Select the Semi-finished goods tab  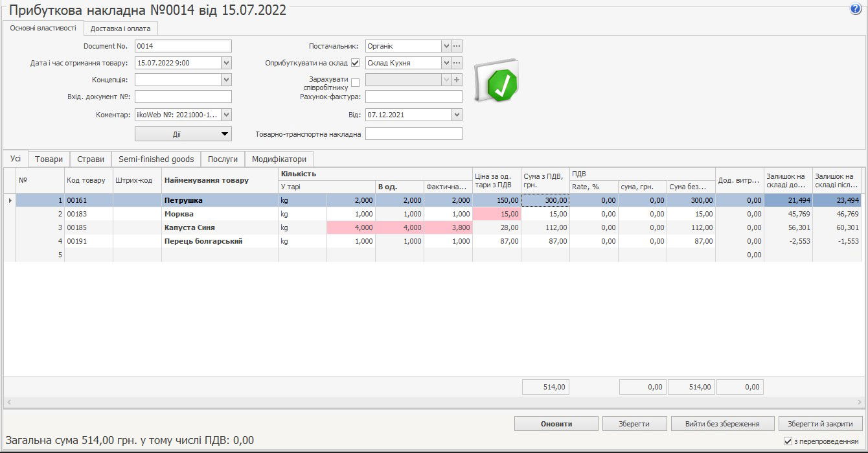coord(156,159)
